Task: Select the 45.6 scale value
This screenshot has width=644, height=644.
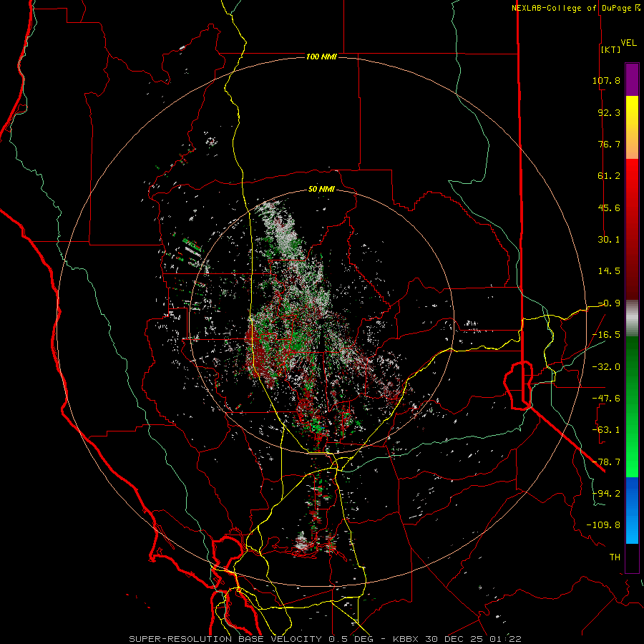Action: [x=609, y=208]
